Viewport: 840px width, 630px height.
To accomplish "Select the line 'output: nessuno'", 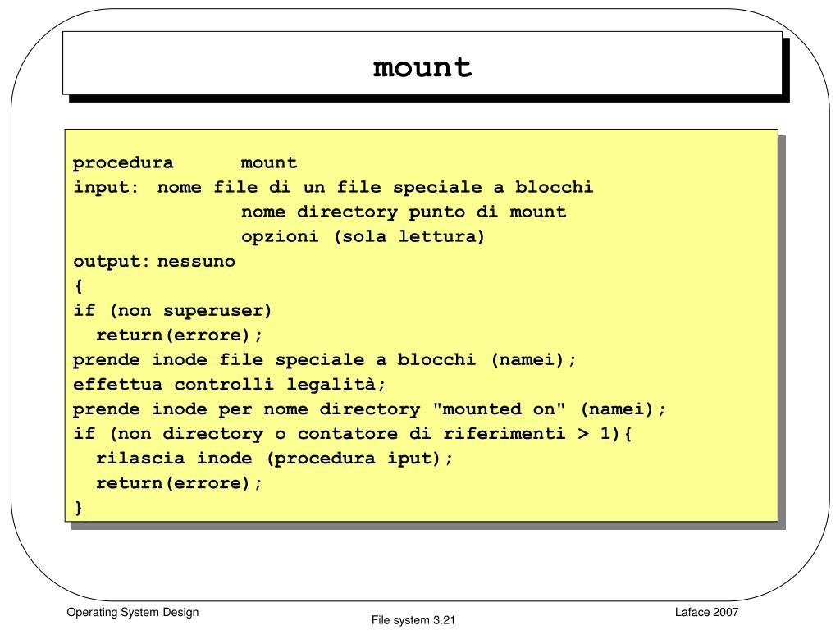I will click(154, 262).
